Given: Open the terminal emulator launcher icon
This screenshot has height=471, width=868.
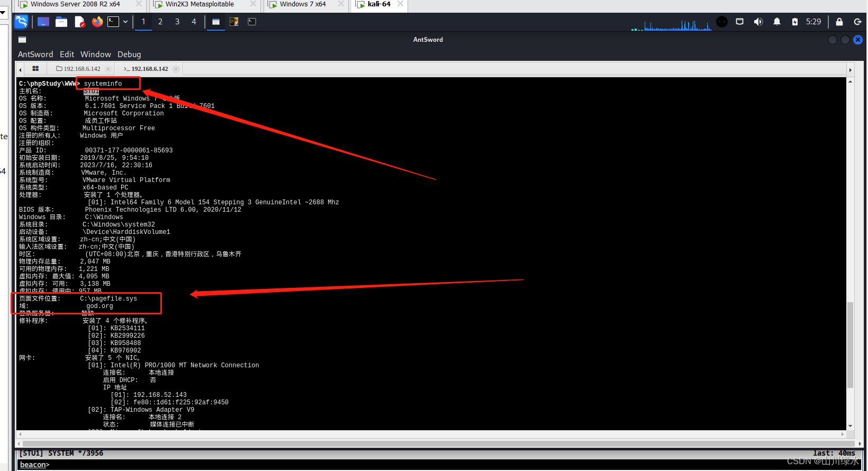Looking at the screenshot, I should click(x=113, y=22).
